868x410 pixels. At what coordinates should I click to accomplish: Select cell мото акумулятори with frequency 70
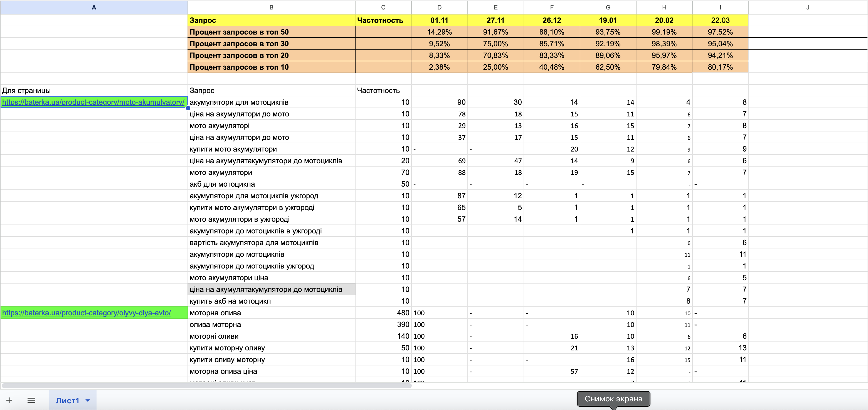pos(271,172)
